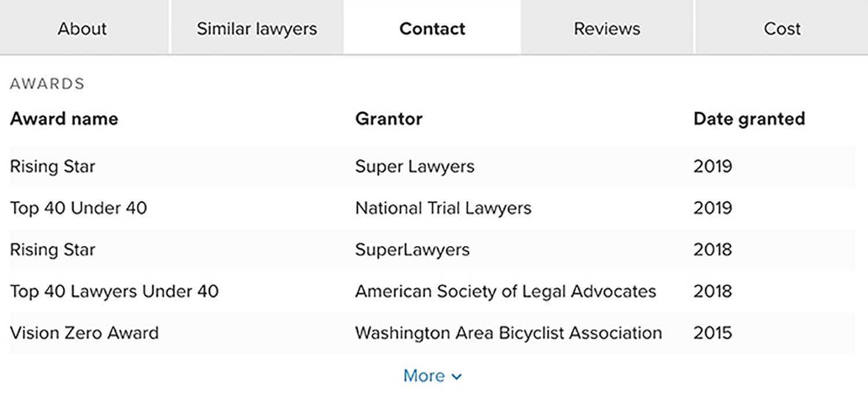Click the Super Lawyers grantor with a space
The image size is (868, 407).
point(415,167)
